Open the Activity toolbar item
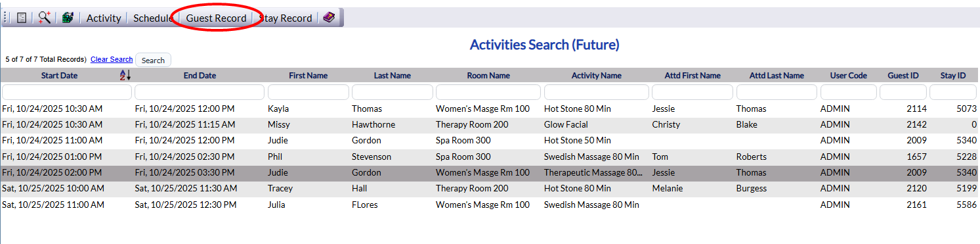 (104, 18)
